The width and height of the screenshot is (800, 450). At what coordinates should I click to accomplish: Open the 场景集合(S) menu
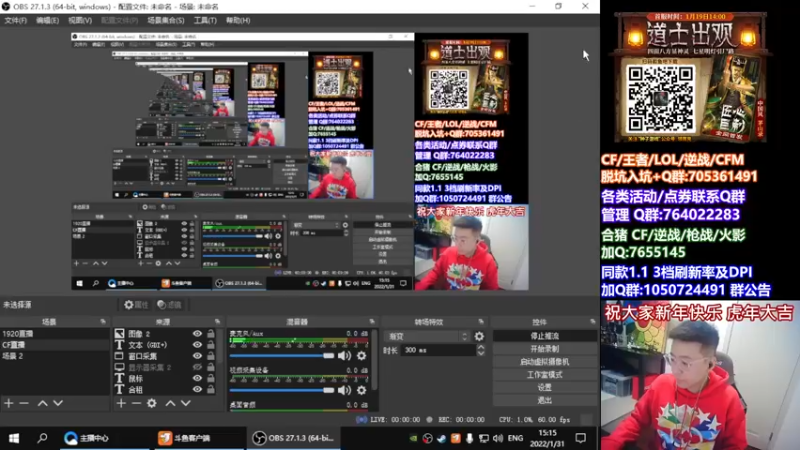click(x=166, y=20)
